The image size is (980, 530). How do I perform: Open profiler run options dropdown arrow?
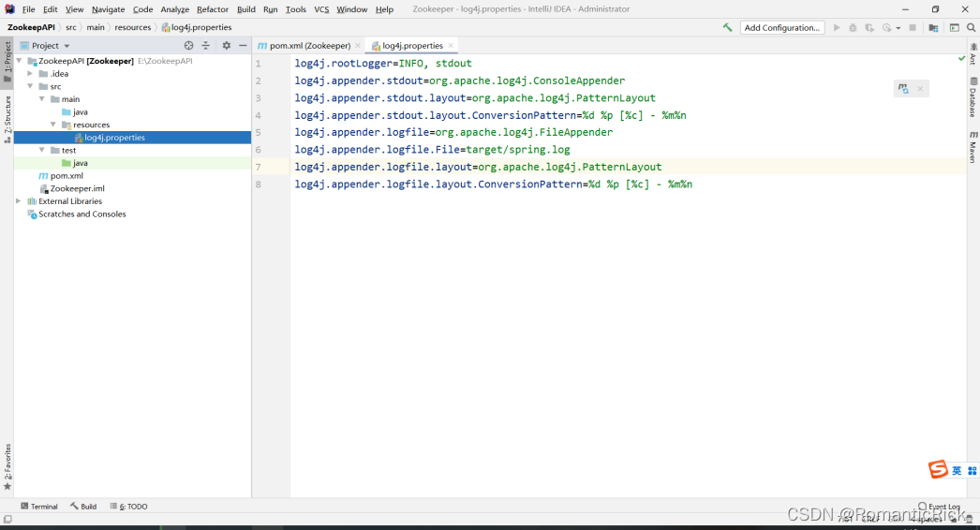click(898, 28)
